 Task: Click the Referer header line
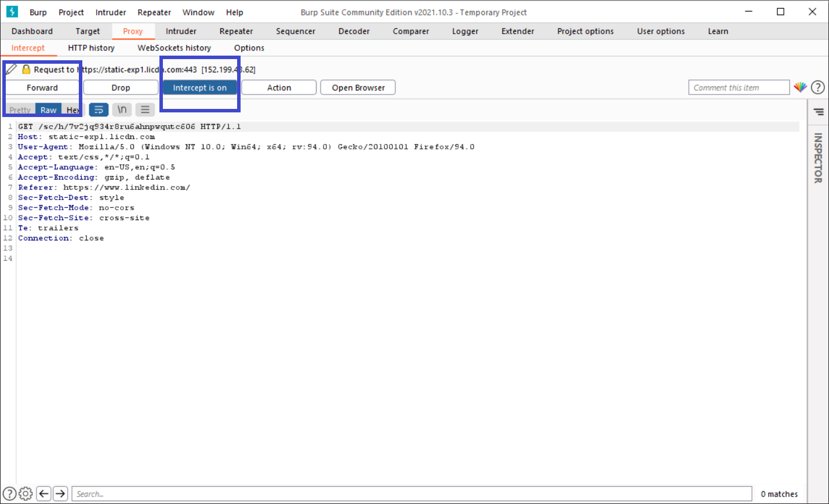tap(104, 187)
